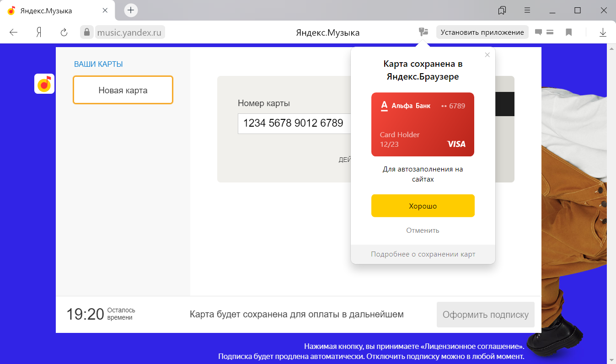Open Yandex home via the Я icon

[x=39, y=32]
